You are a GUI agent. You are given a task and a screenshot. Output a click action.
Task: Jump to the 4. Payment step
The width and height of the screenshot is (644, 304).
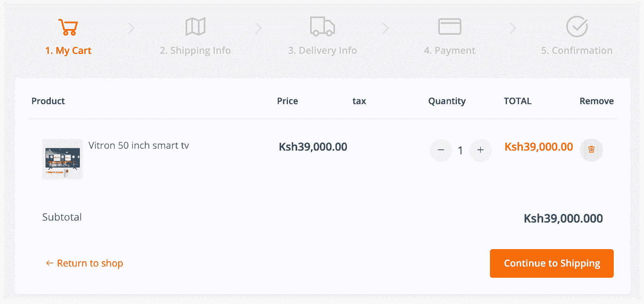click(x=450, y=50)
